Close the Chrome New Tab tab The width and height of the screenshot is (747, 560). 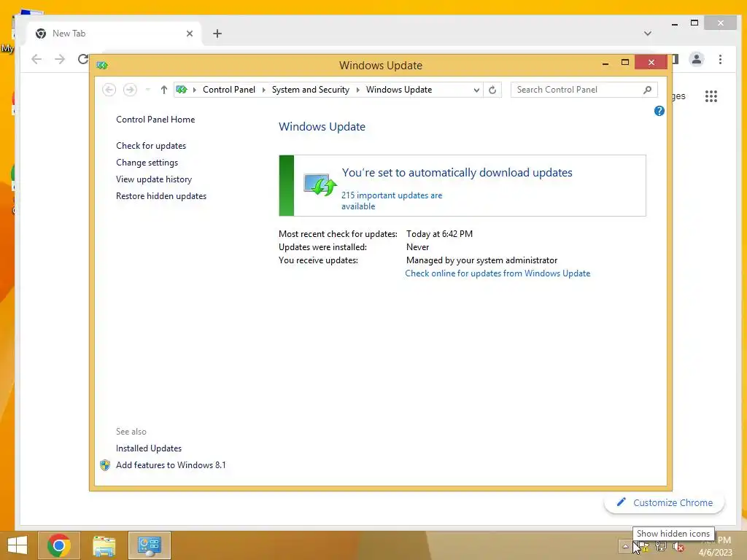point(190,34)
